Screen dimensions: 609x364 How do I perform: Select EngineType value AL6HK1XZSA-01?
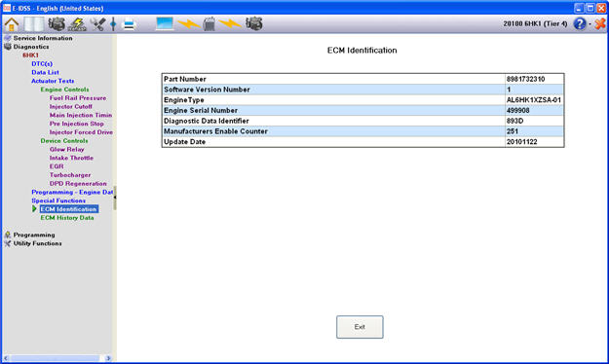coord(534,99)
